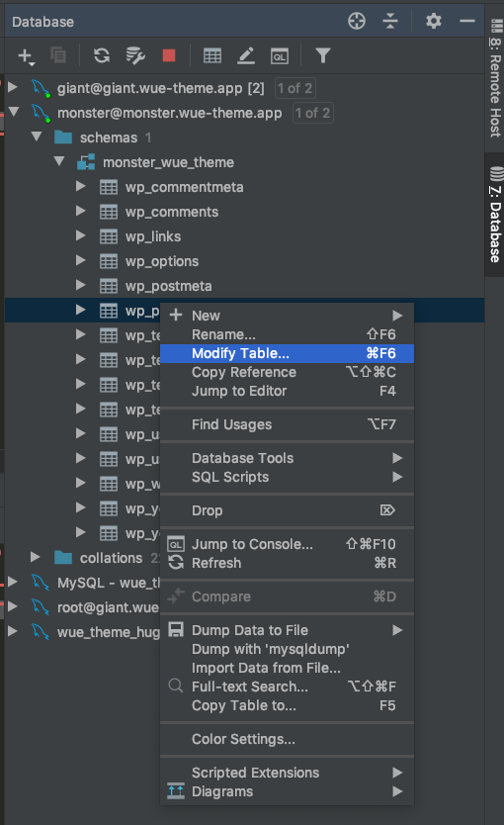The width and height of the screenshot is (504, 825).
Task: Click the Full-text Search magnifier icon
Action: [x=176, y=686]
